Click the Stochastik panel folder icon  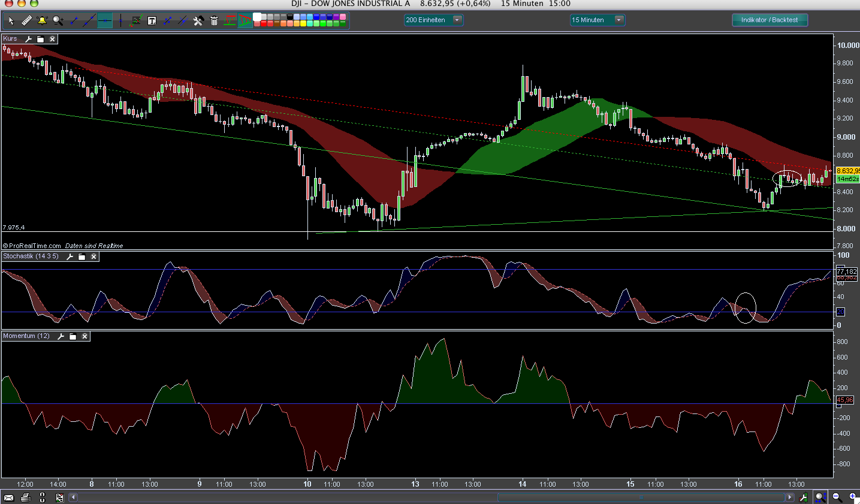coord(82,256)
